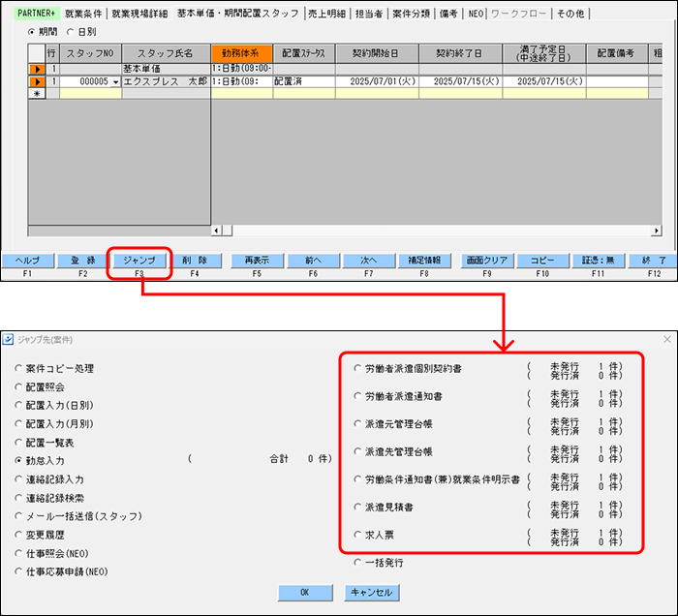The width and height of the screenshot is (678, 616).
Task: Select 労働者派遣個別契約書 radio button
Action: [357, 368]
